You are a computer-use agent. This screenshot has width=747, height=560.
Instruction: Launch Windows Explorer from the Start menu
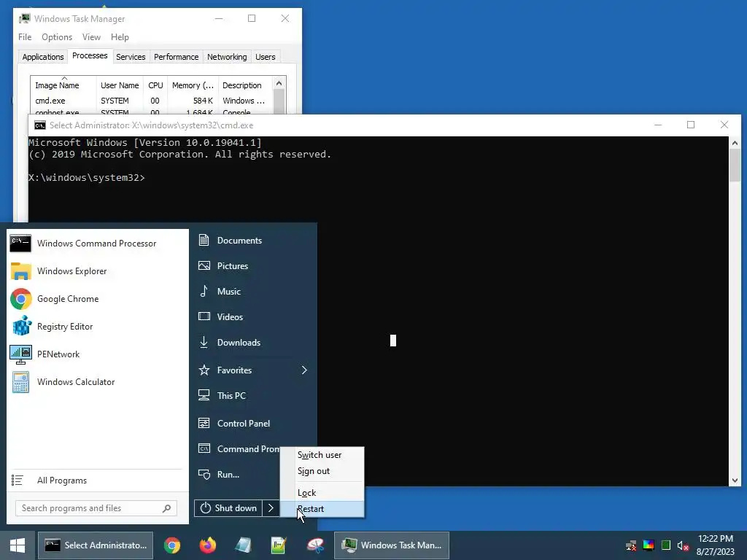click(x=97, y=271)
